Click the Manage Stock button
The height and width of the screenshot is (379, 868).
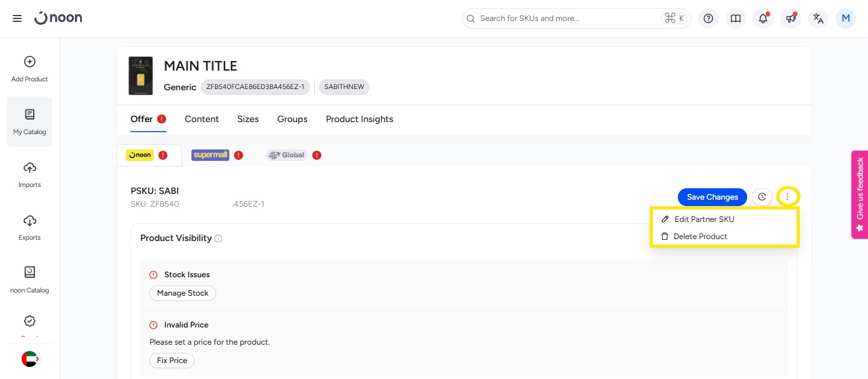183,293
